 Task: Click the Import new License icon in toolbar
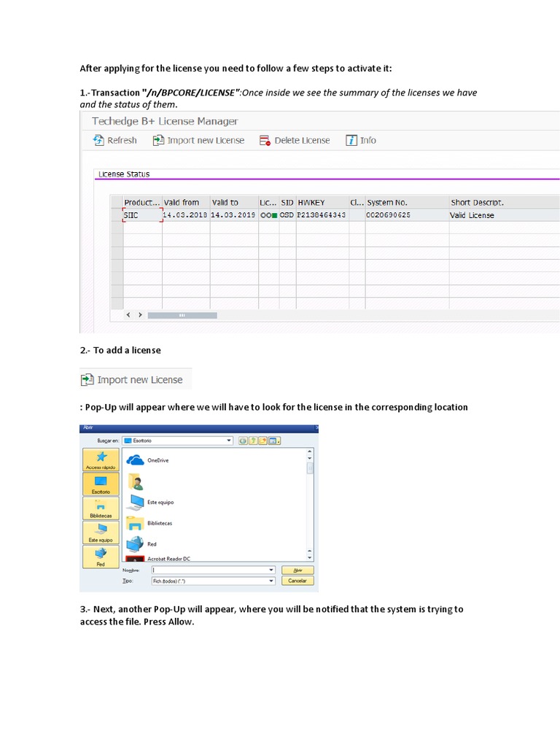[x=158, y=140]
